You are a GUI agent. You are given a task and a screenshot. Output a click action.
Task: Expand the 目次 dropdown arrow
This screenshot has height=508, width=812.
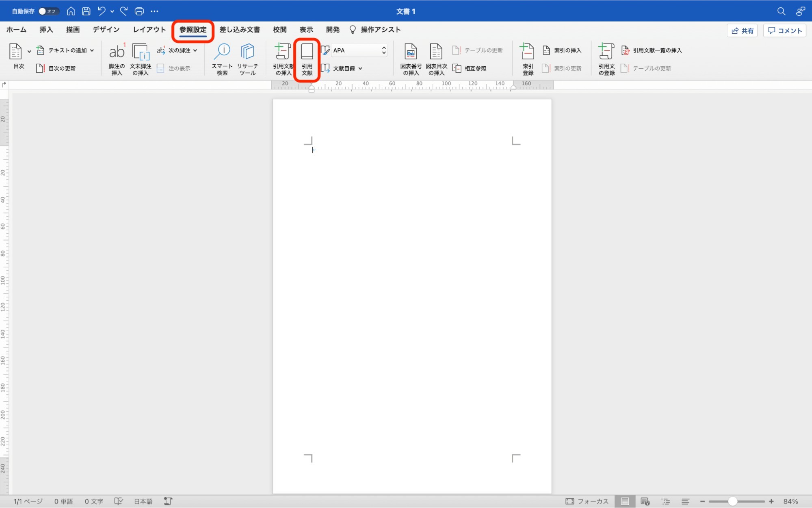point(29,51)
